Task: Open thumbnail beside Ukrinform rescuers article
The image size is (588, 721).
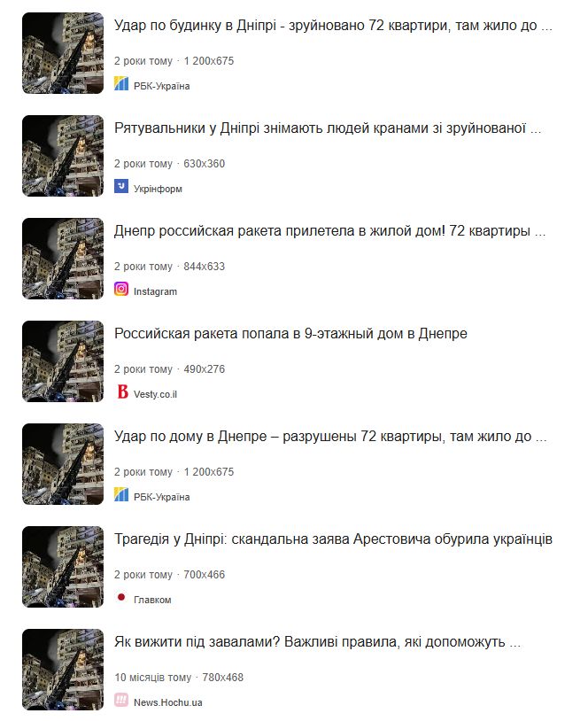Action: [x=63, y=156]
